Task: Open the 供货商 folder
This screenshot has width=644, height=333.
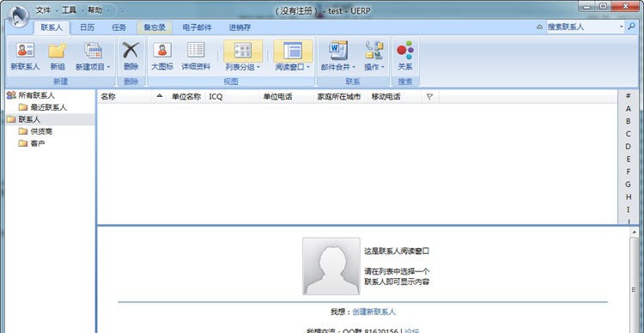Action: point(35,131)
